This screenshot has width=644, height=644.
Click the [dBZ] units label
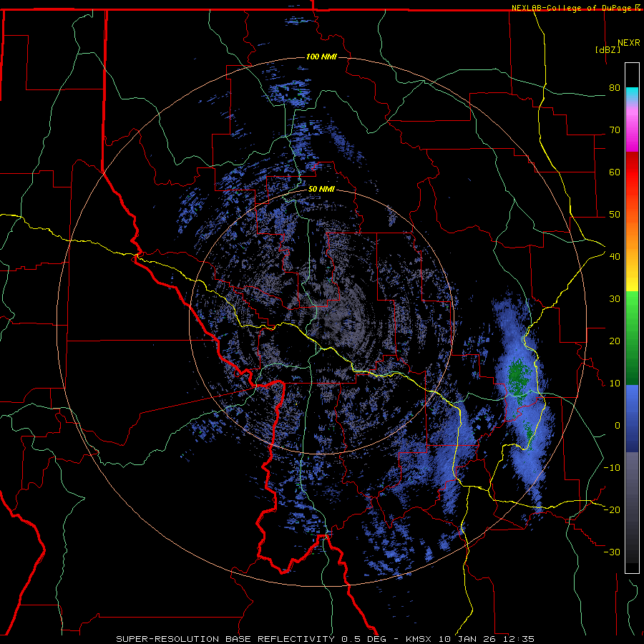tap(608, 49)
